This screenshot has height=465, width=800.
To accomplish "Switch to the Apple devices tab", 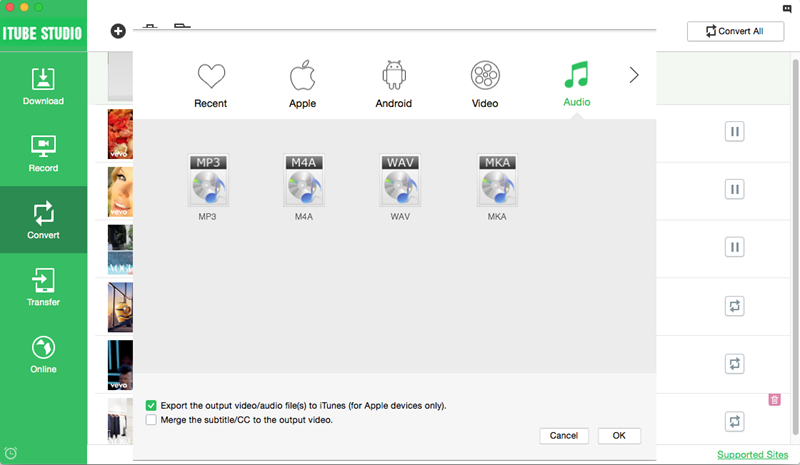I will 303,85.
